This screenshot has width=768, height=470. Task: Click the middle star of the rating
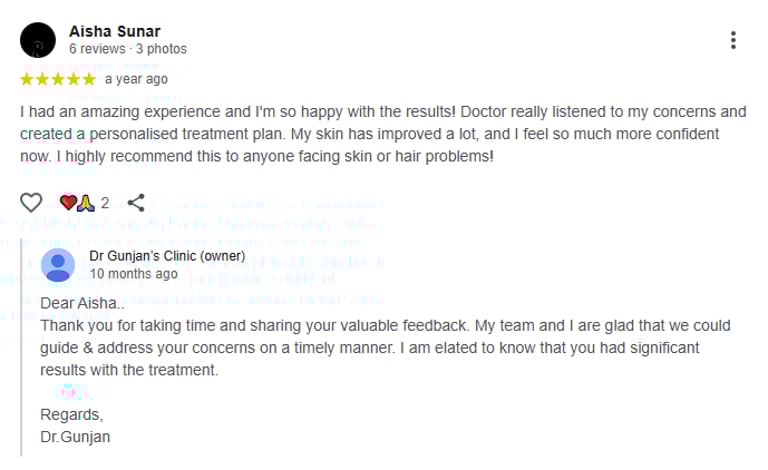[x=58, y=79]
